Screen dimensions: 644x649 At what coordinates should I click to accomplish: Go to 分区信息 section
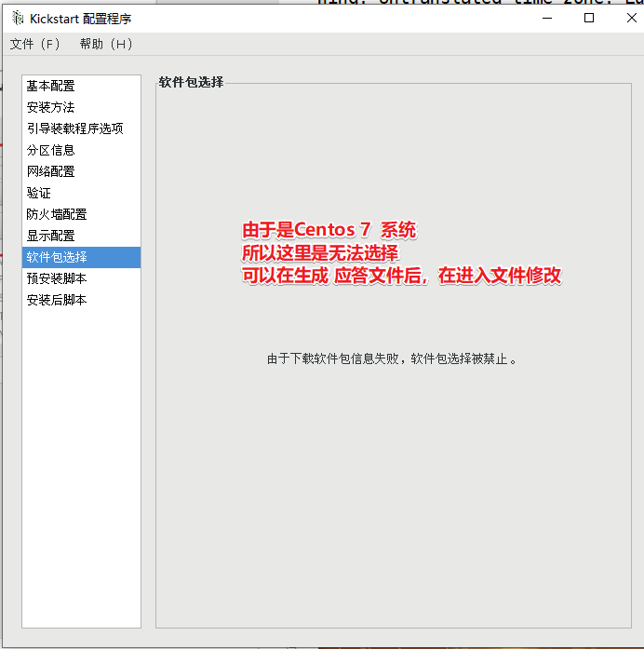81,150
